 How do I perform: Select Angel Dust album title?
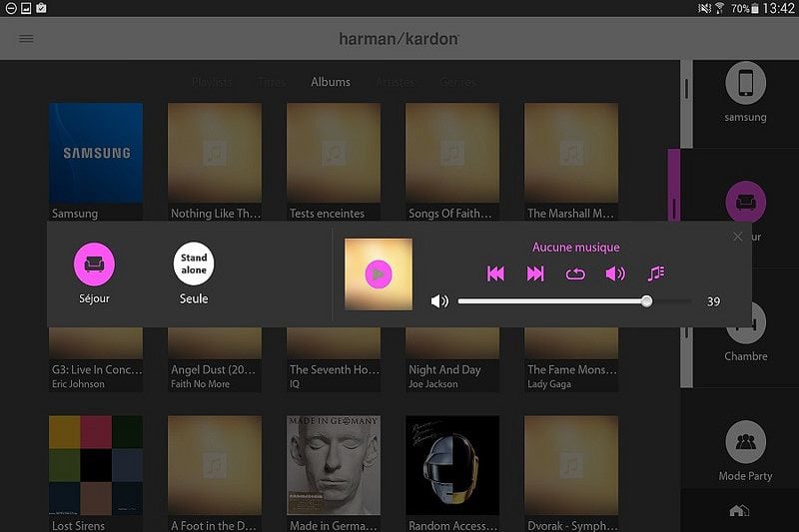[x=213, y=369]
